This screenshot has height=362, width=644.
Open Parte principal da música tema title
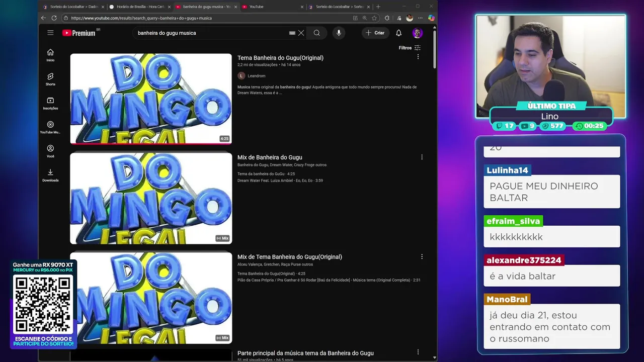(305, 353)
